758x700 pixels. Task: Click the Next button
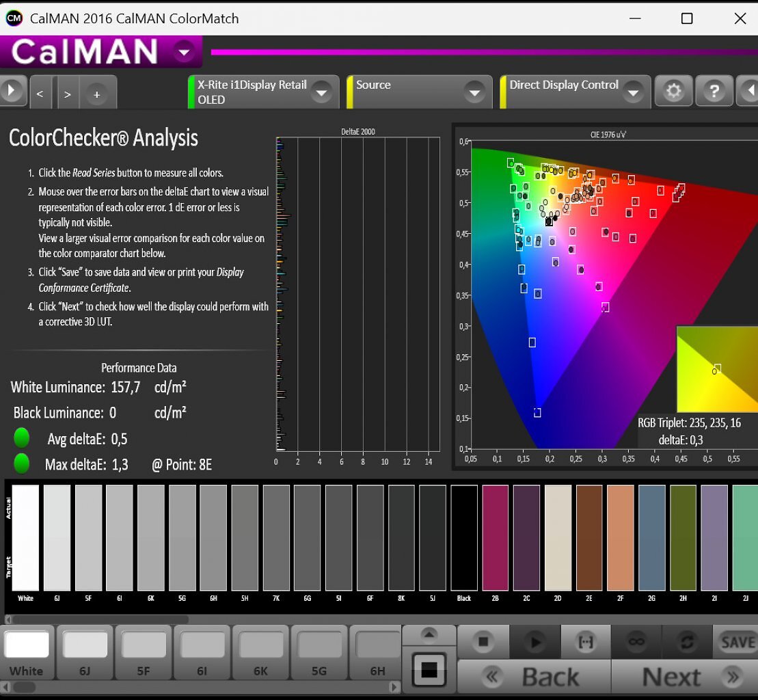(684, 676)
